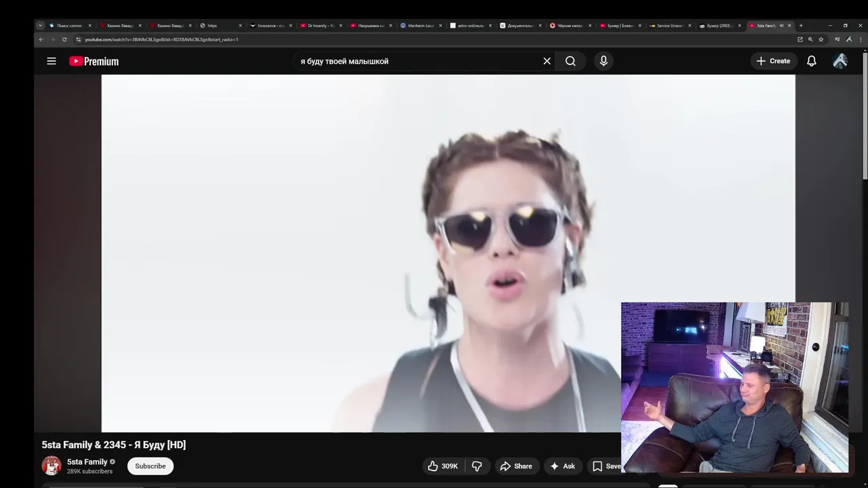Click the zoom magnifier icon in address bar
Image resolution: width=868 pixels, height=488 pixels.
point(810,39)
